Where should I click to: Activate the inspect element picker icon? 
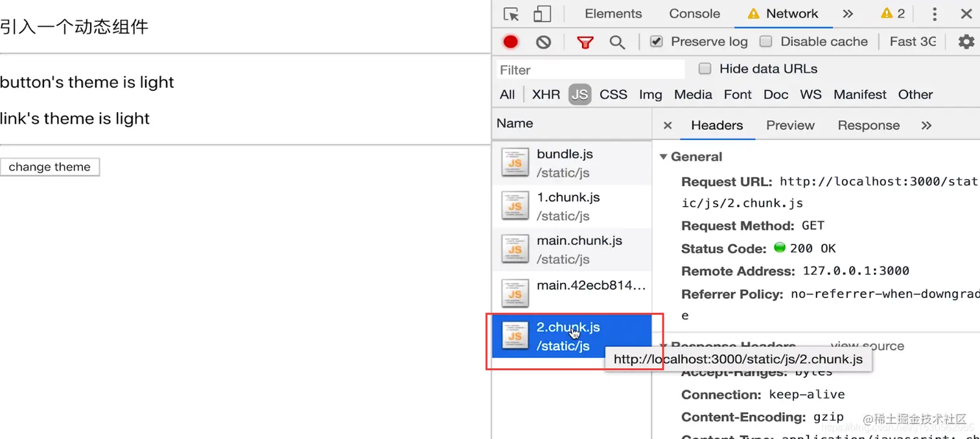(511, 14)
